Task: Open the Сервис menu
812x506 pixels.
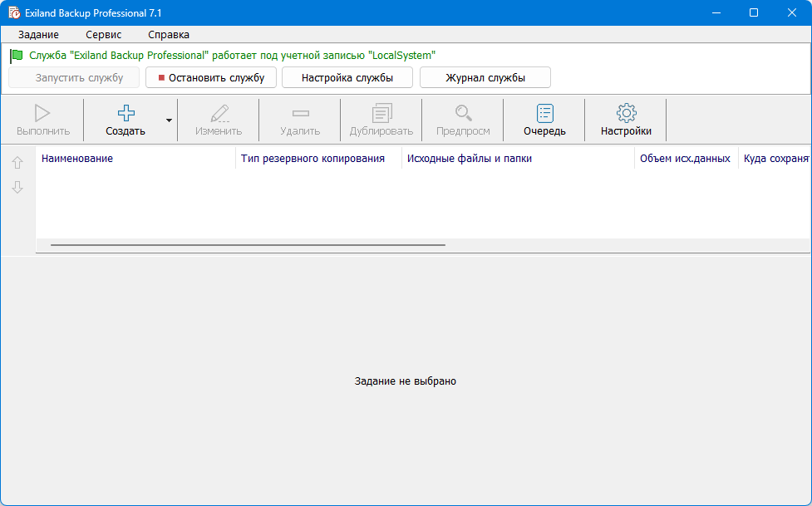Action: click(103, 35)
